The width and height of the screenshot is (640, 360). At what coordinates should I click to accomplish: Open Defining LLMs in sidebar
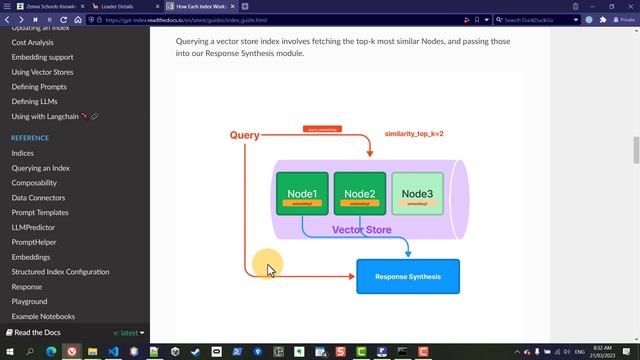click(34, 101)
